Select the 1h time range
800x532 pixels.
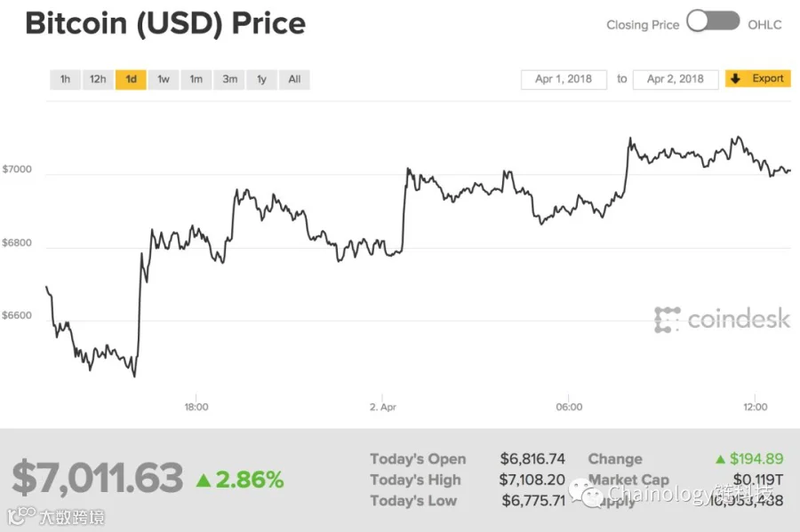(65, 80)
